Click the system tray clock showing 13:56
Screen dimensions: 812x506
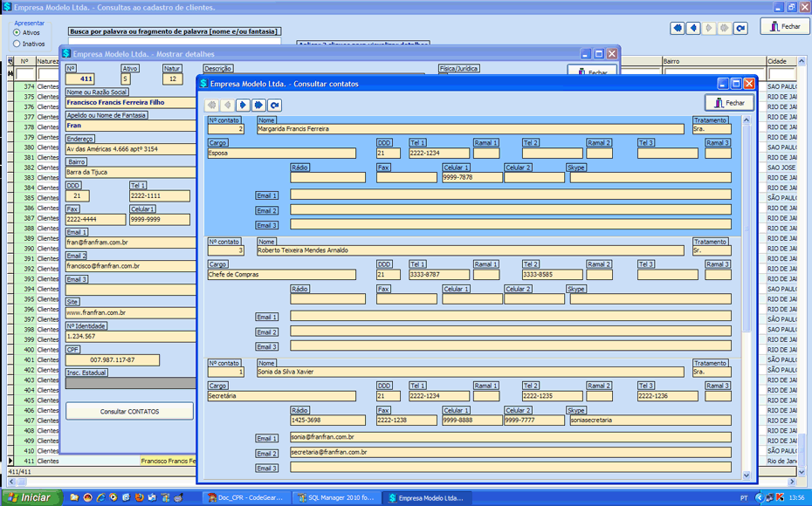797,498
